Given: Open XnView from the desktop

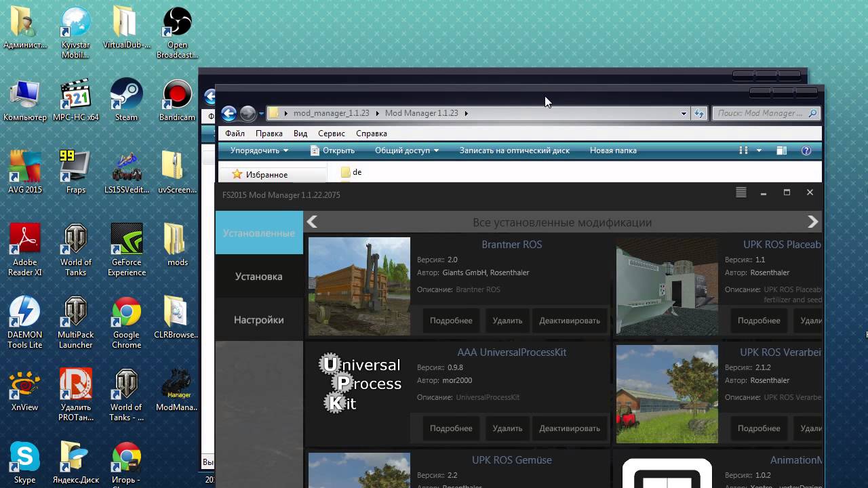Looking at the screenshot, I should click(25, 390).
